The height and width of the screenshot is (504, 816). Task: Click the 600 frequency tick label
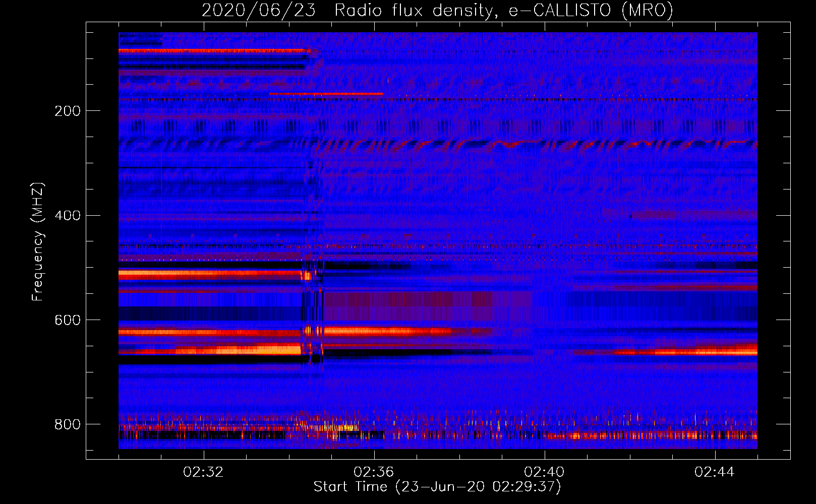[x=68, y=321]
